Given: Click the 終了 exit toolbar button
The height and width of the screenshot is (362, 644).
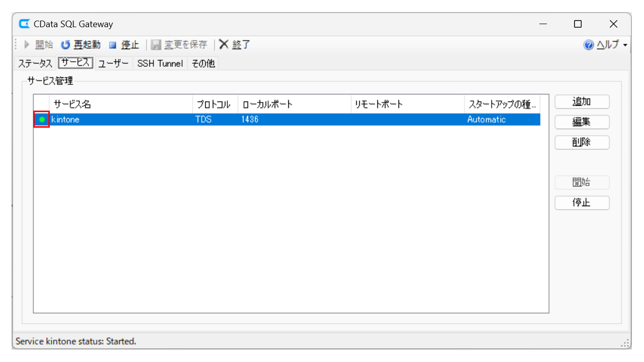Looking at the screenshot, I should click(x=234, y=45).
